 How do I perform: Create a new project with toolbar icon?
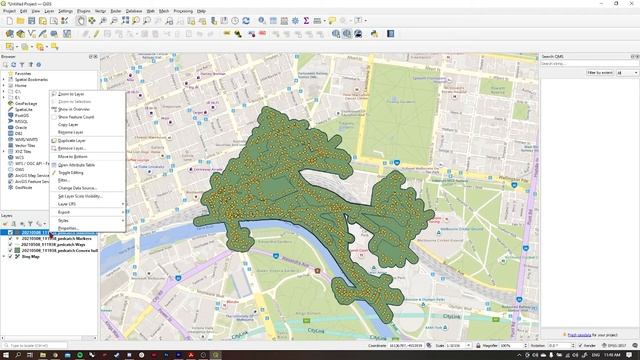click(x=9, y=21)
